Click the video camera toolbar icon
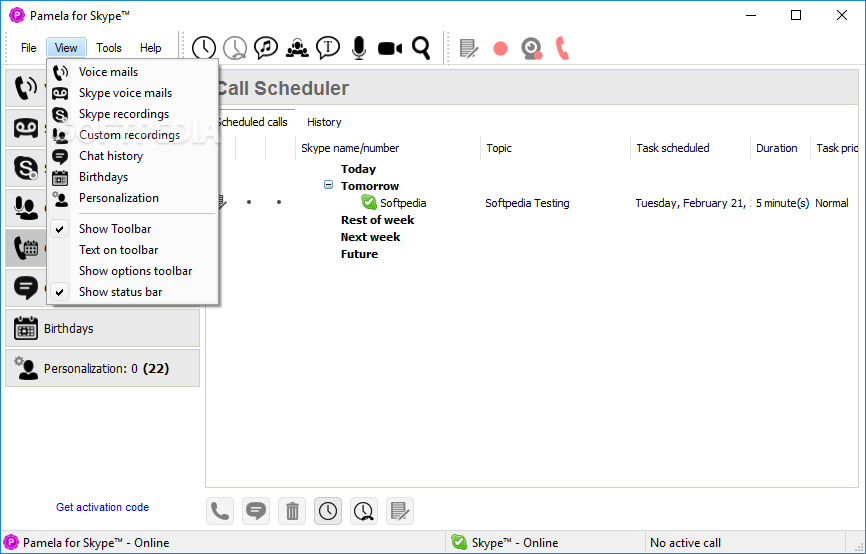 coord(390,49)
